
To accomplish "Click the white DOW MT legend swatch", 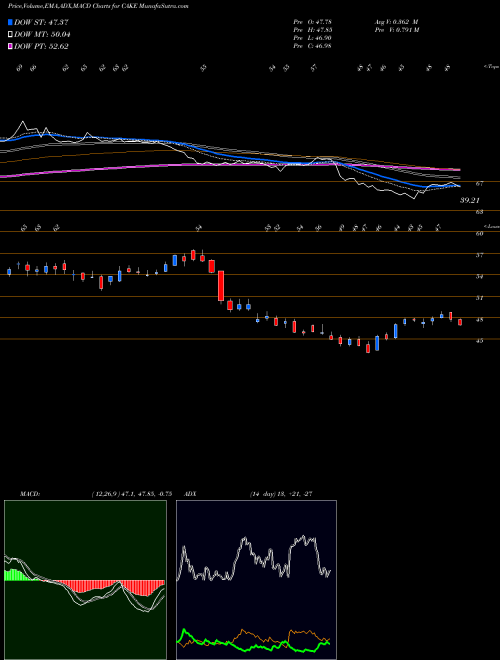I will [10, 34].
